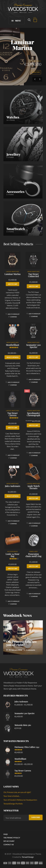The image size is (46, 868).
Task: Click the Woodstock Watch logo at top
Action: coord(23,8)
